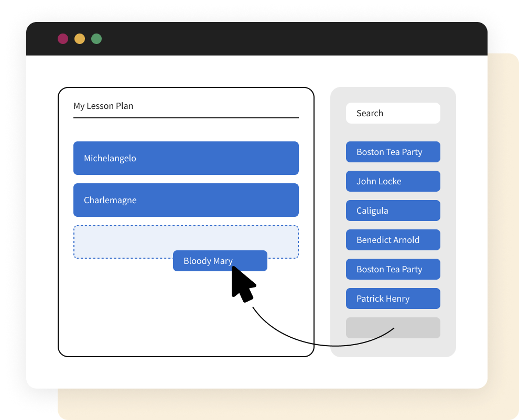Select the Michelangelo lesson card
Viewport: 519px width, 420px height.
tap(186, 158)
